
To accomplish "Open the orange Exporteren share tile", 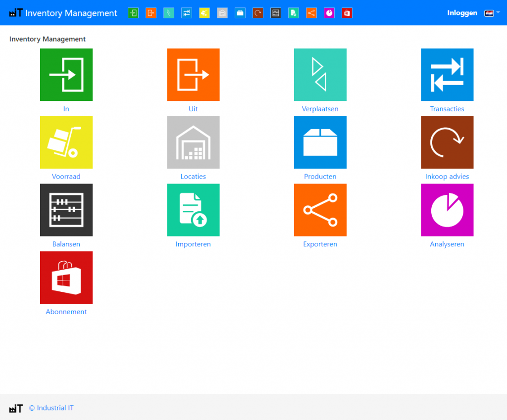I will coord(320,210).
